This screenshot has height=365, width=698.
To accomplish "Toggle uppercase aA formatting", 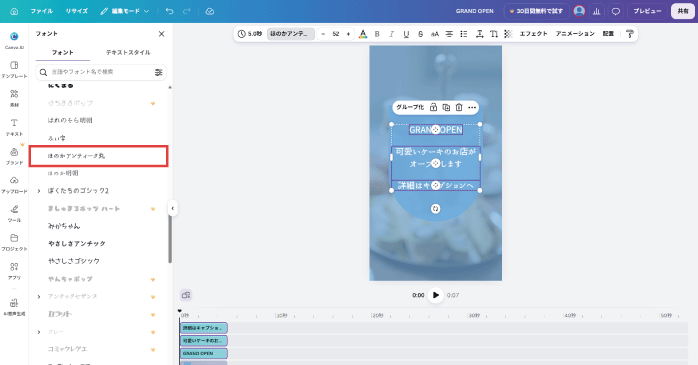I will point(435,34).
